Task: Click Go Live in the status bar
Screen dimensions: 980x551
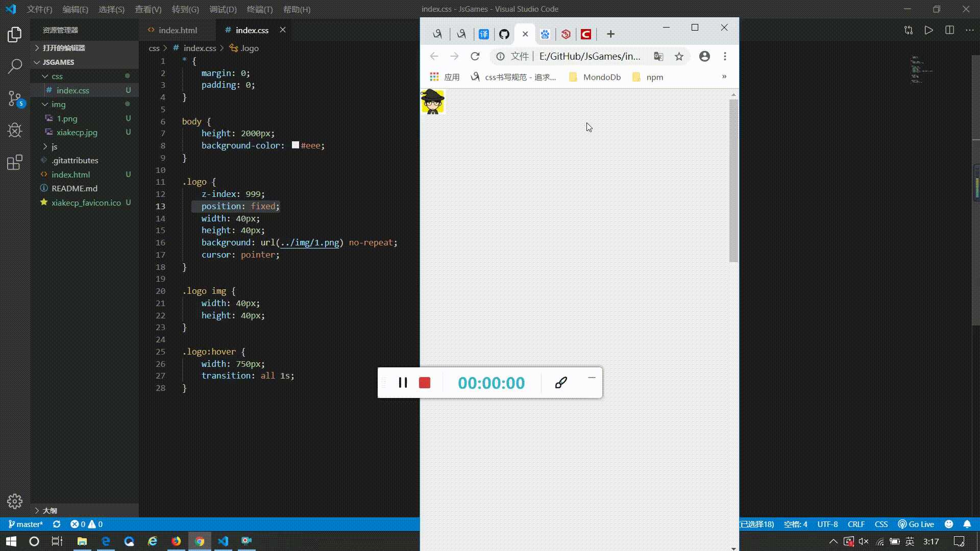Action: pyautogui.click(x=916, y=524)
